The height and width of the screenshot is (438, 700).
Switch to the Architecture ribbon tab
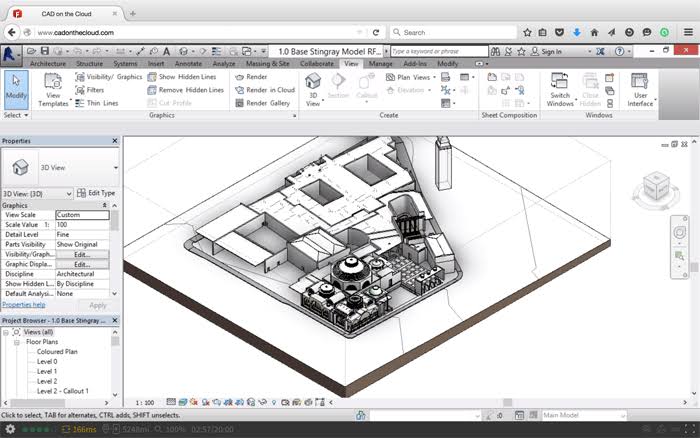tap(47, 64)
